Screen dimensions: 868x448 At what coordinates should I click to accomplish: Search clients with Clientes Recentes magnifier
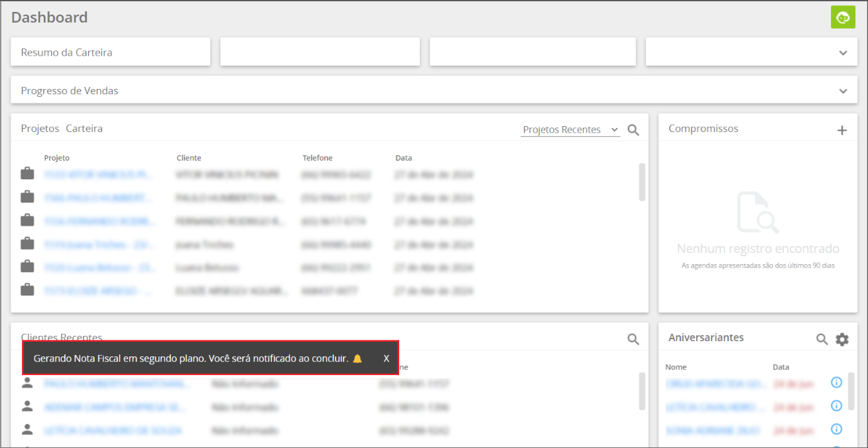(x=633, y=339)
